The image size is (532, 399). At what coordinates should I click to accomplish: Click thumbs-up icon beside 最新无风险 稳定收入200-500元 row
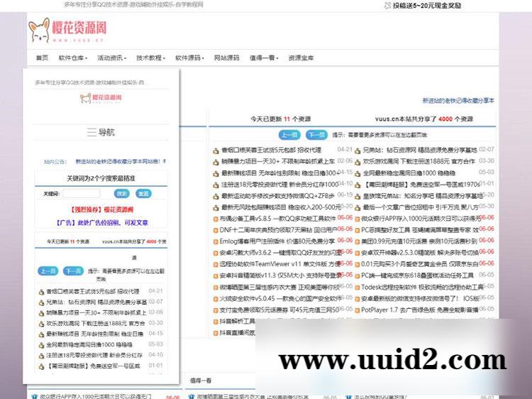(x=216, y=208)
